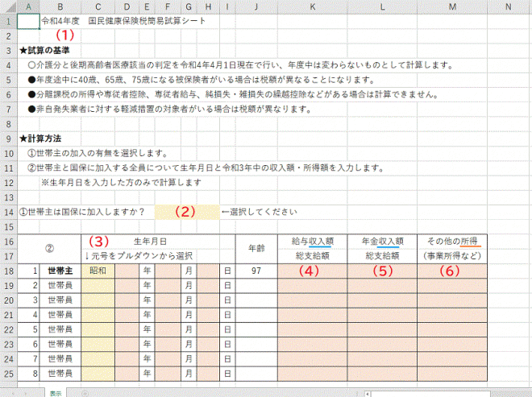Select the age cell showing 97

click(255, 271)
